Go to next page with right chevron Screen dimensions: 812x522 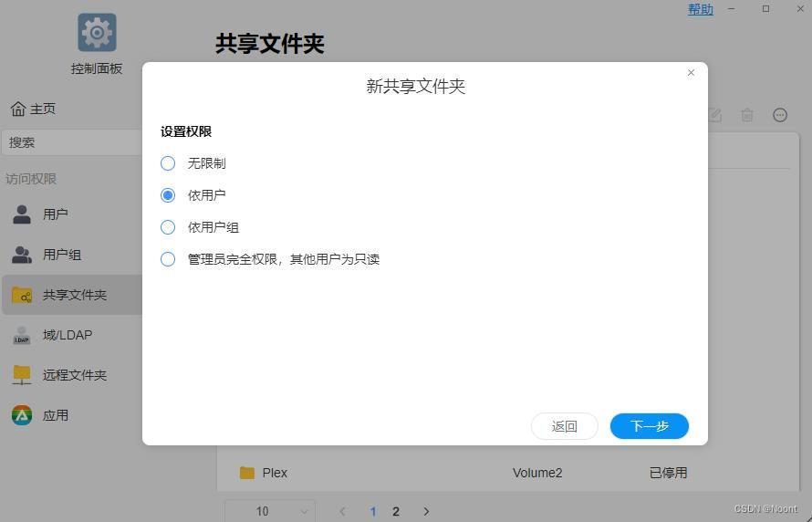point(426,511)
